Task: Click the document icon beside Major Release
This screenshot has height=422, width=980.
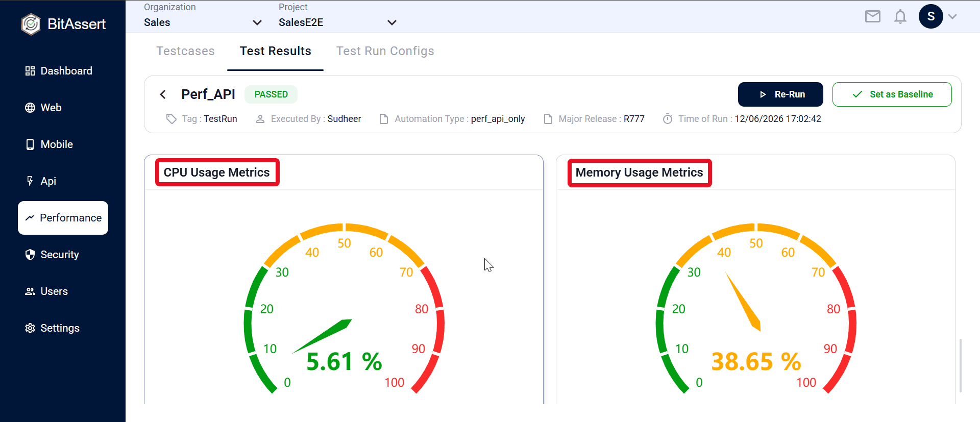Action: (x=548, y=119)
